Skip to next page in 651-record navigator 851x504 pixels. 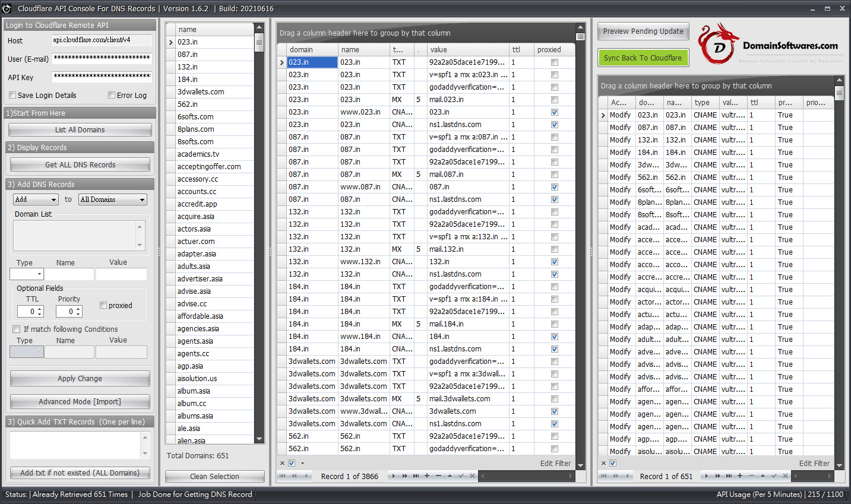(x=717, y=476)
